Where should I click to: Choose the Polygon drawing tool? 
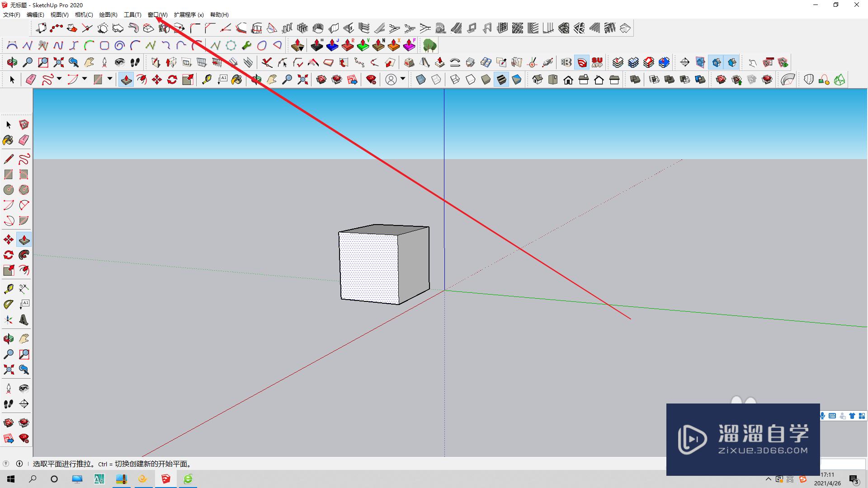[24, 190]
